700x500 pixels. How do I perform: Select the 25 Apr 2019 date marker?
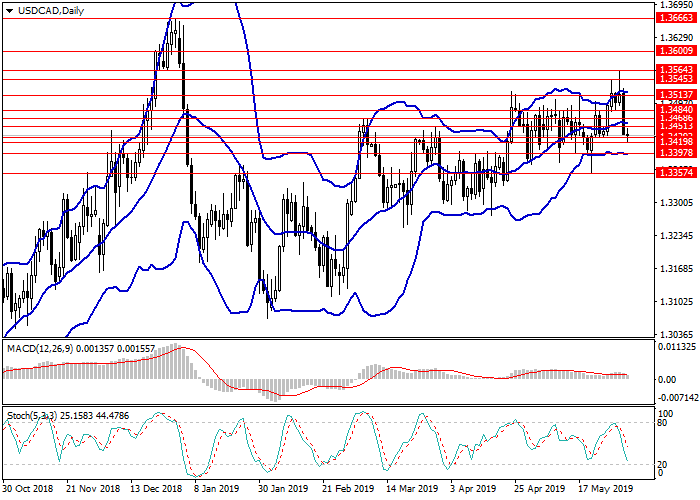(539, 490)
